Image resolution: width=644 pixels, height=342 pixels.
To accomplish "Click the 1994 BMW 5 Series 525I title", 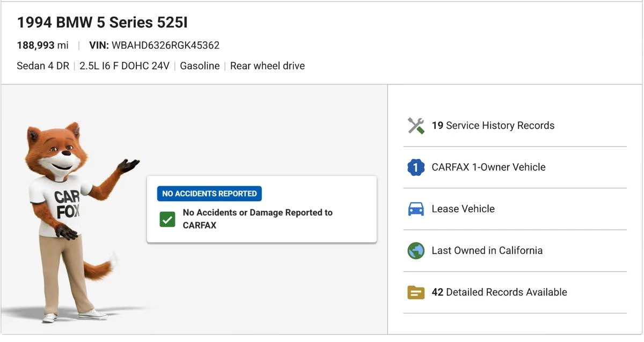I will point(103,23).
